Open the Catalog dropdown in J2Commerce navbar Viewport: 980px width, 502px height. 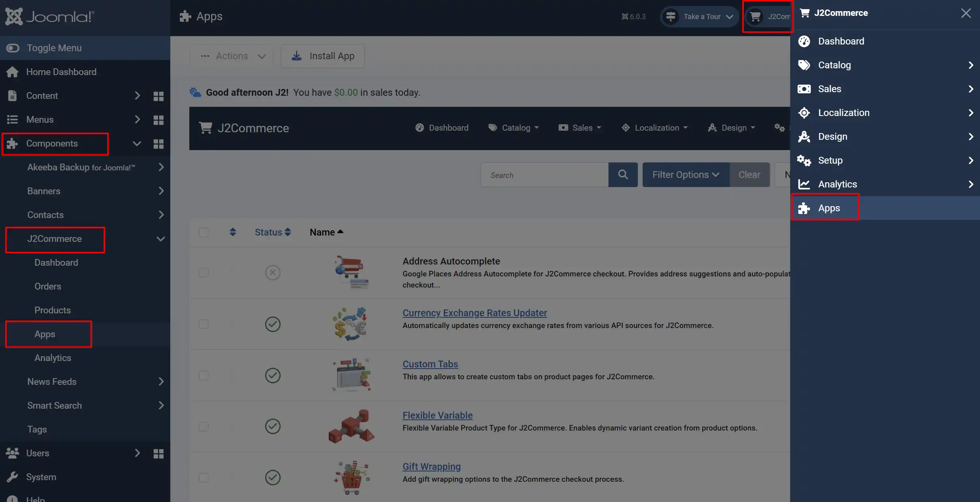pos(514,128)
